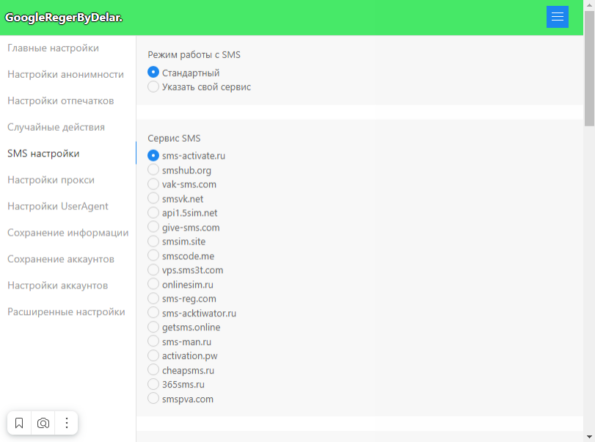Viewport: 595px width, 442px height.
Task: Open Настройки анонимности section
Action: click(66, 74)
